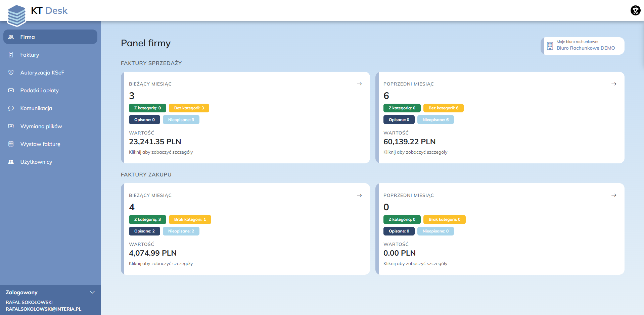Click the accessibility icon in top-right corner
Image resolution: width=644 pixels, height=315 pixels.
coord(635,10)
